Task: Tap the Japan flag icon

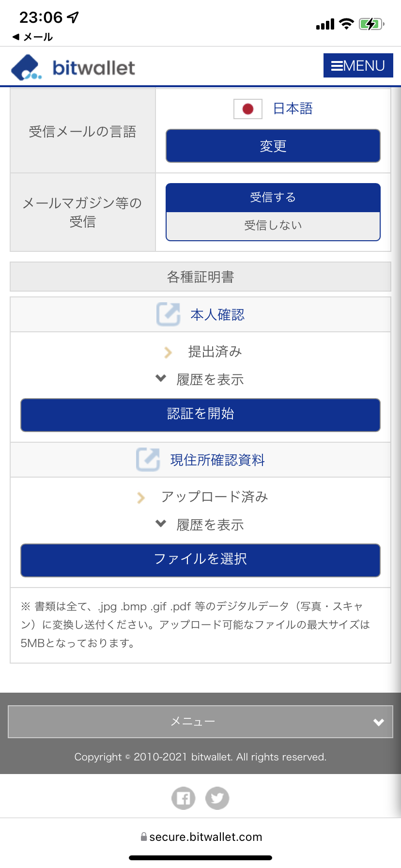Action: point(248,109)
